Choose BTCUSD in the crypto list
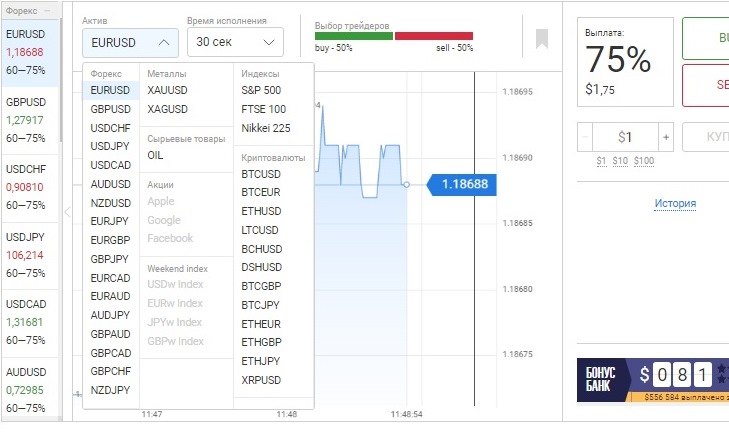This screenshot has height=435, width=729. coord(261,173)
